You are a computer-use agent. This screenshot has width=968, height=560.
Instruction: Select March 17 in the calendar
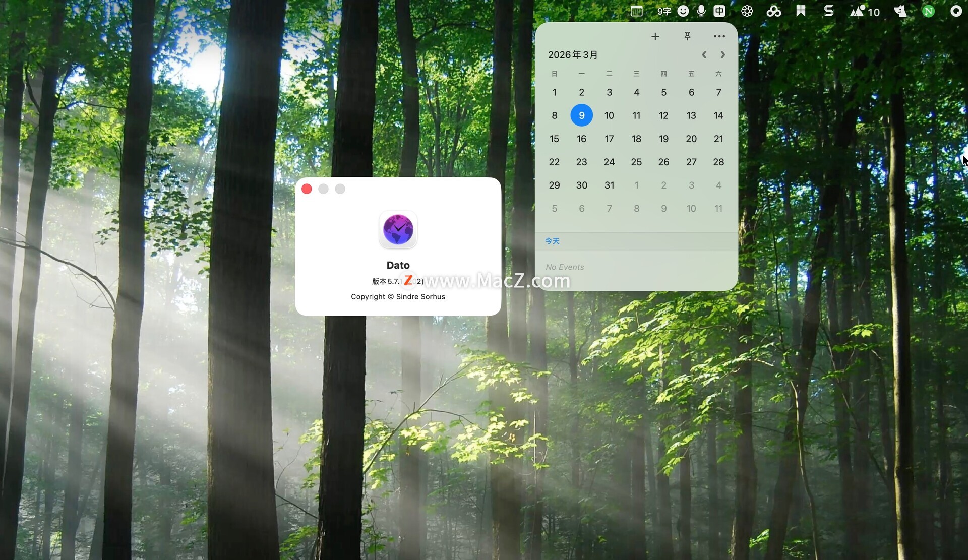click(x=609, y=139)
